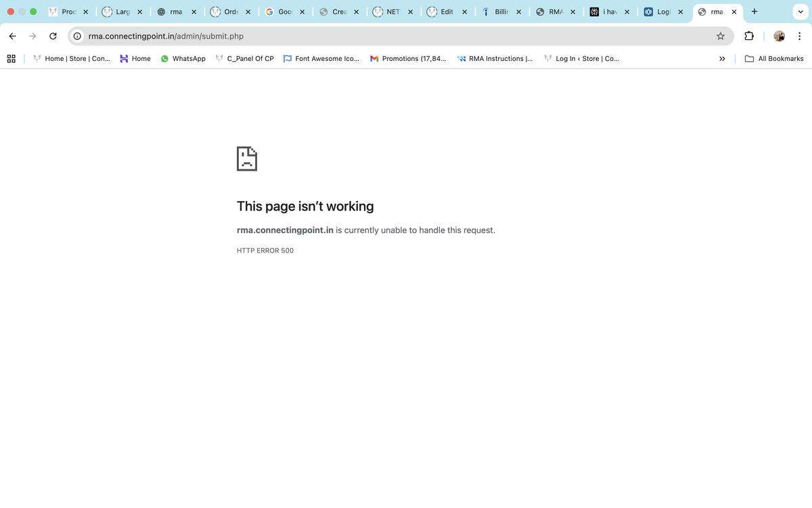Viewport: 812px width, 508px height.
Task: Open the C_Panel Of CP bookmark
Action: click(x=244, y=59)
